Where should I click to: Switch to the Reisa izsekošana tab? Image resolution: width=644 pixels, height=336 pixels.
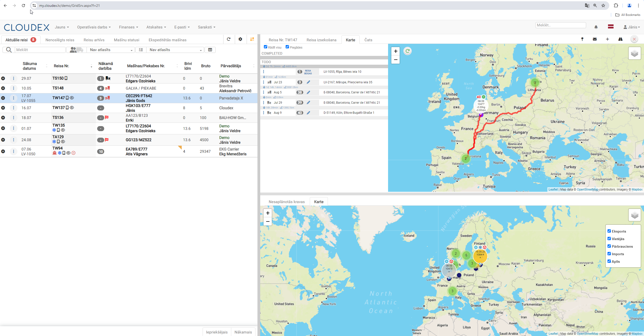coord(321,40)
